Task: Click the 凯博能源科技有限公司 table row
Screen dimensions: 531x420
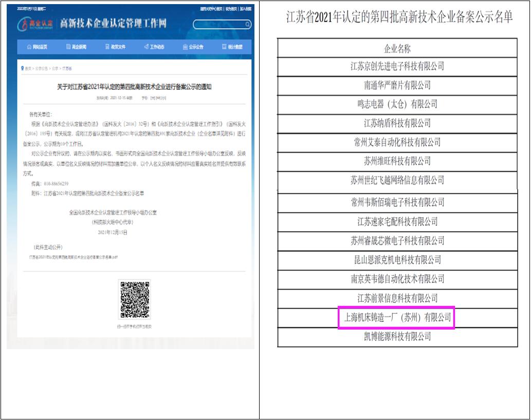Action: pos(397,337)
